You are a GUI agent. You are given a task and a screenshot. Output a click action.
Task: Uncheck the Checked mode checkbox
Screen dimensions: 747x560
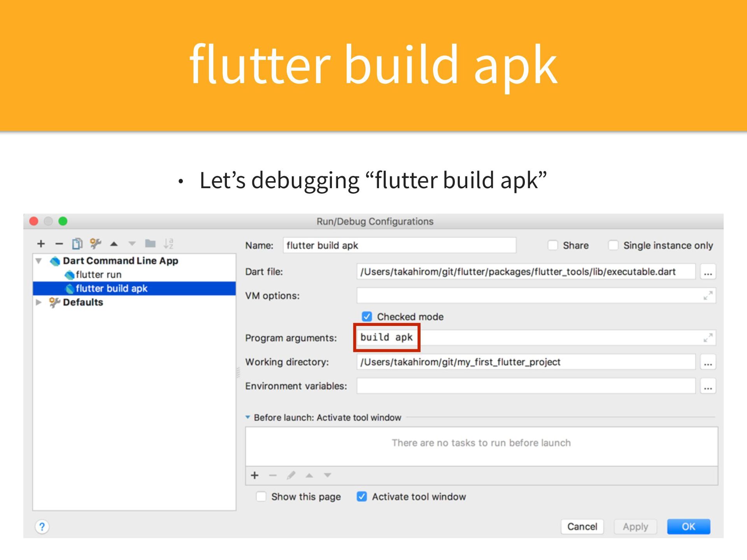(x=367, y=317)
